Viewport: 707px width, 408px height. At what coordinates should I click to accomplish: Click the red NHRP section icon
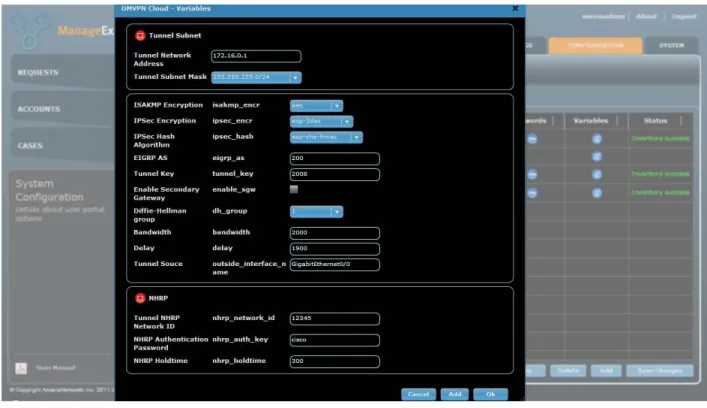pyautogui.click(x=140, y=298)
